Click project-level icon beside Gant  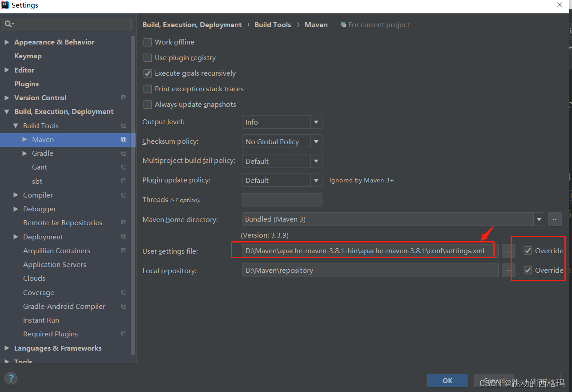pos(124,167)
